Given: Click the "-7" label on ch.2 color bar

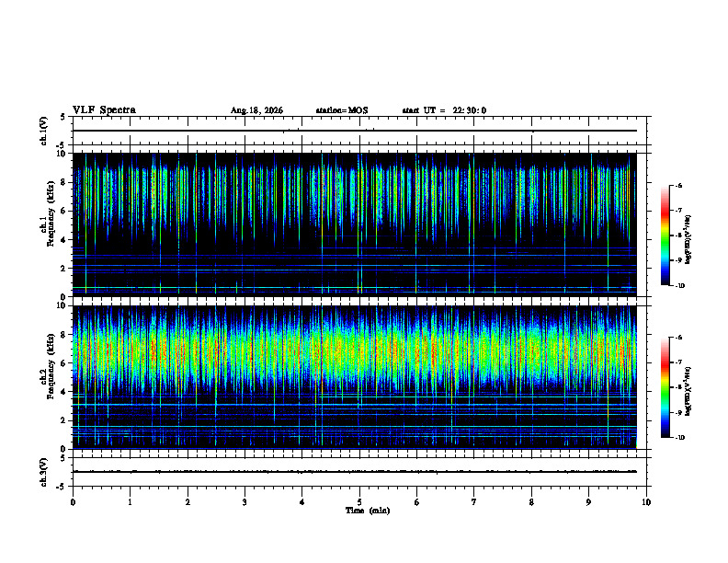Looking at the screenshot, I should [677, 362].
